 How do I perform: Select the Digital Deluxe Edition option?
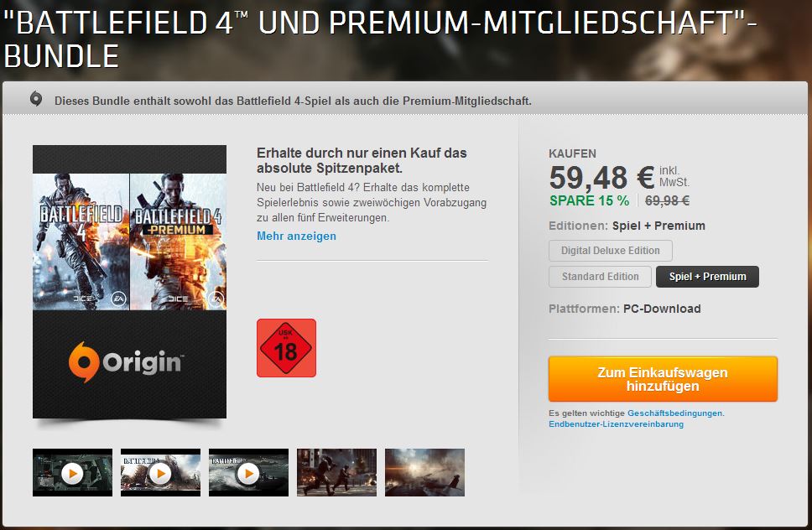point(611,251)
